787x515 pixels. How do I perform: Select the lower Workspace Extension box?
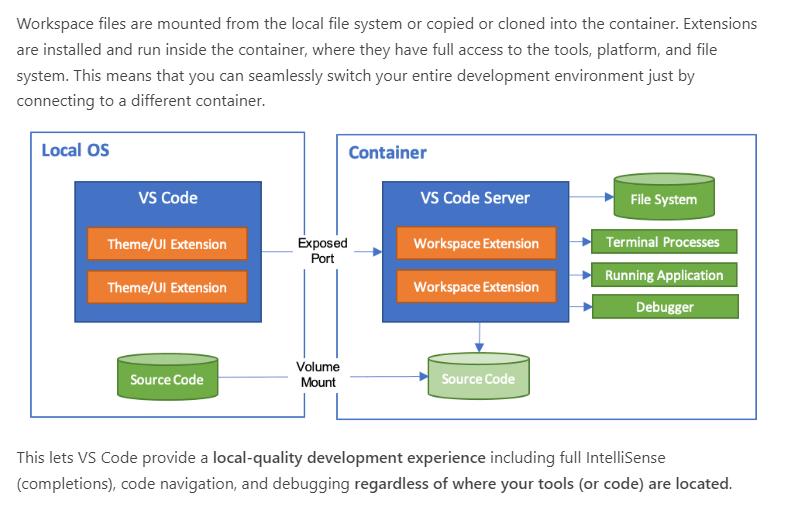tap(476, 287)
